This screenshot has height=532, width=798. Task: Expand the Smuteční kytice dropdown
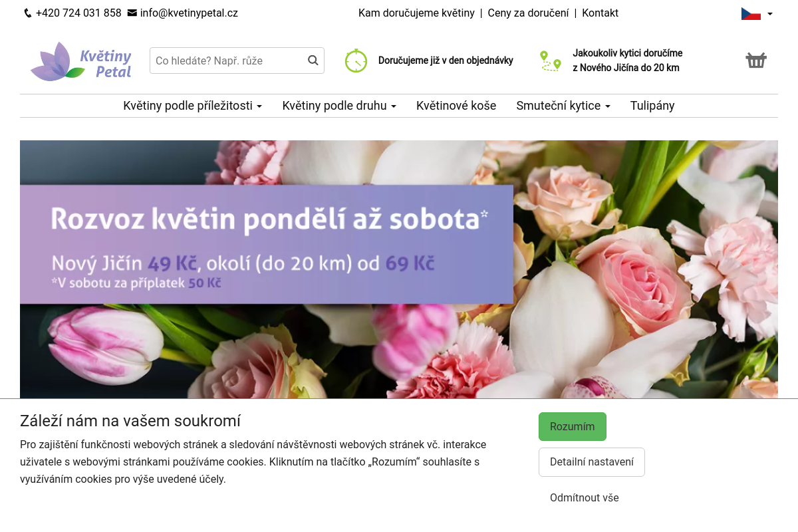pos(563,106)
